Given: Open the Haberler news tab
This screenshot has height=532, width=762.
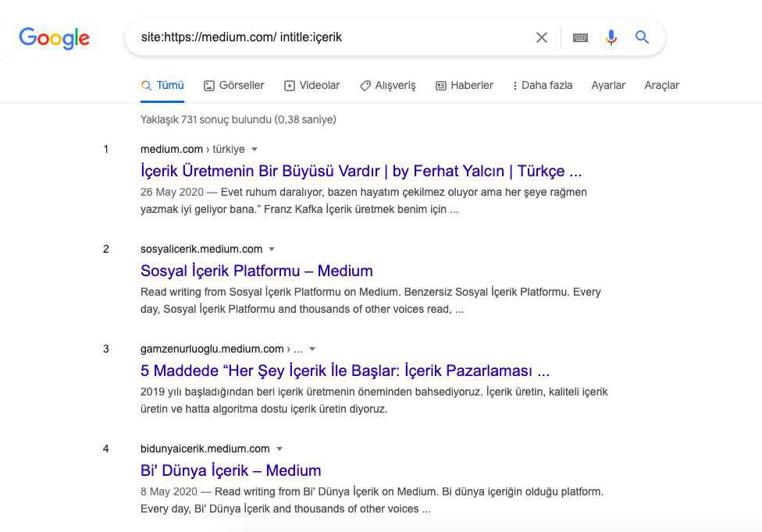Looking at the screenshot, I should click(x=464, y=86).
